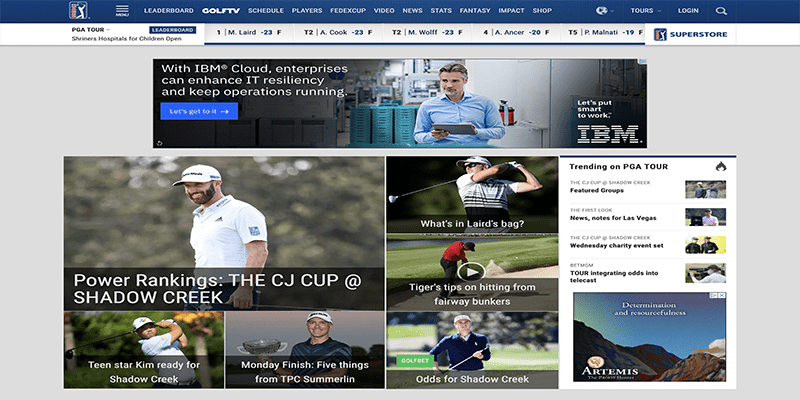Click Wednesday charity event thumbnail
The image size is (800, 400).
[705, 245]
